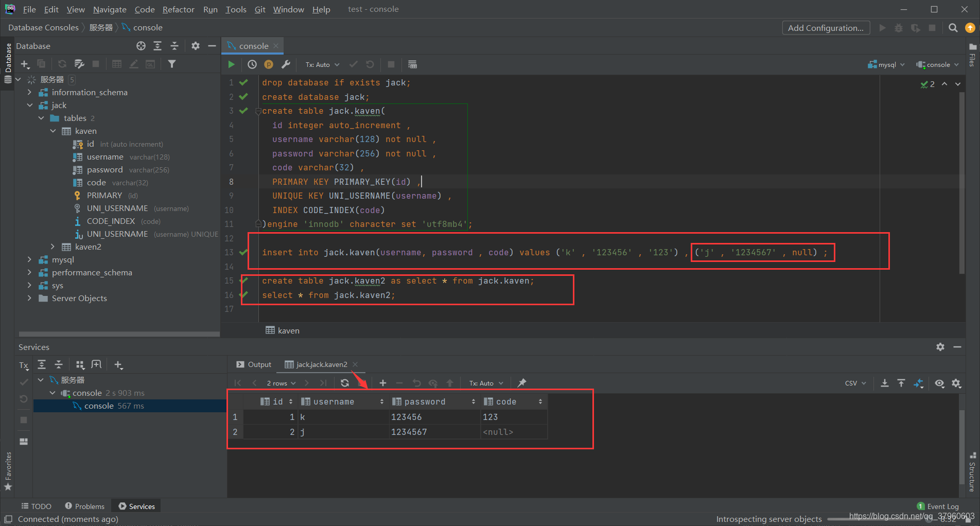Open Tx: Auto dropdown in results toolbar
Viewport: 980px width, 526px height.
(x=486, y=383)
